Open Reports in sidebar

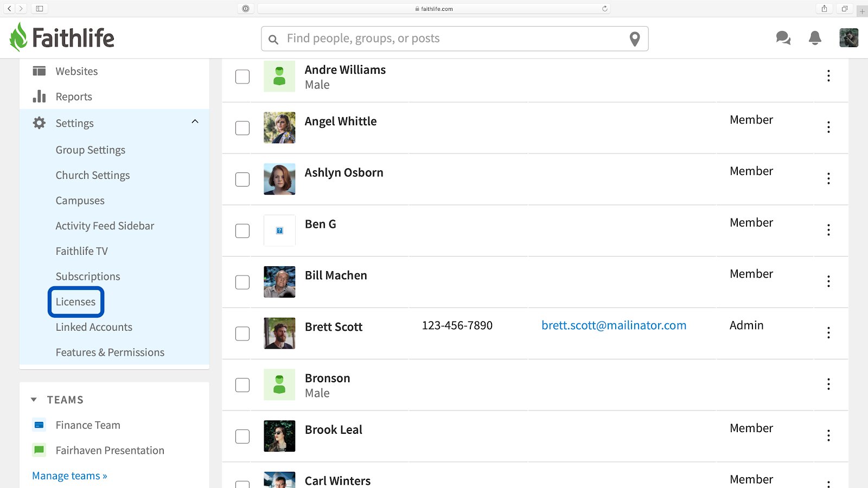pos(74,97)
